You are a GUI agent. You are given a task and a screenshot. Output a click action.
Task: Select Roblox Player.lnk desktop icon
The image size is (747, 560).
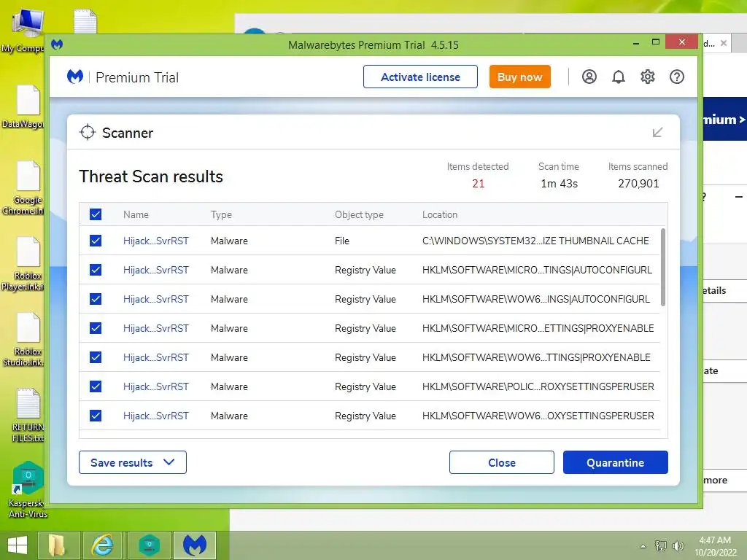coord(25,263)
